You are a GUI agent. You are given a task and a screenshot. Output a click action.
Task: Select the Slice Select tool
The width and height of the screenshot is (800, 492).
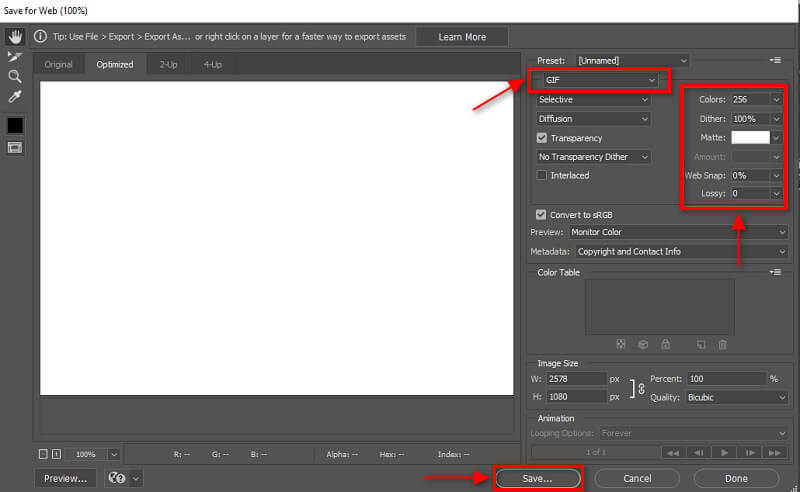15,56
